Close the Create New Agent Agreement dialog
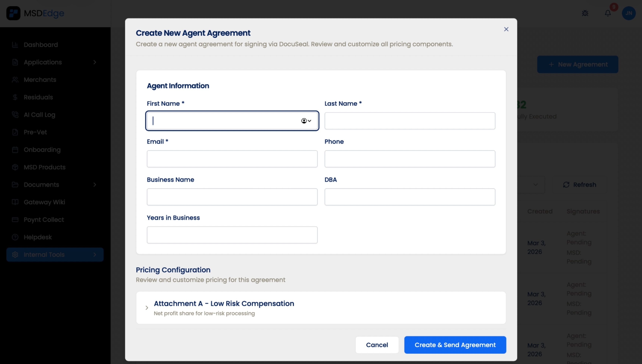Viewport: 642px width, 364px height. [x=506, y=29]
